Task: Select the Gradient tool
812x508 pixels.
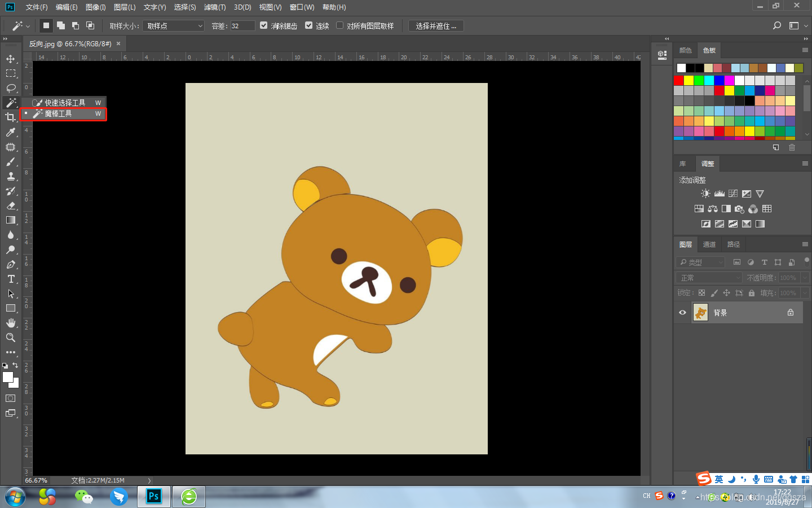Action: pos(11,220)
